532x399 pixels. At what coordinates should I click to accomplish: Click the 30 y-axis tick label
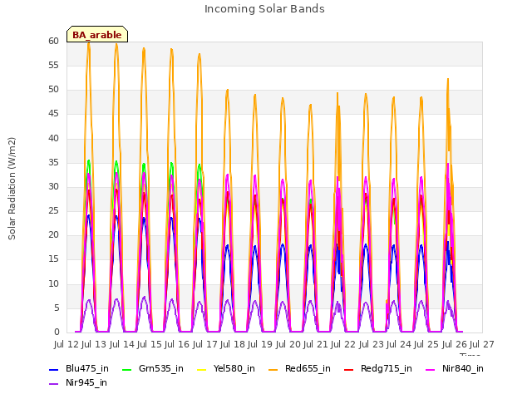click(x=53, y=186)
